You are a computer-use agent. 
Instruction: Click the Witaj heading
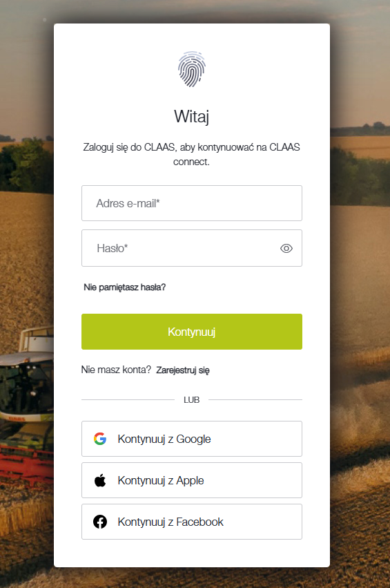191,116
